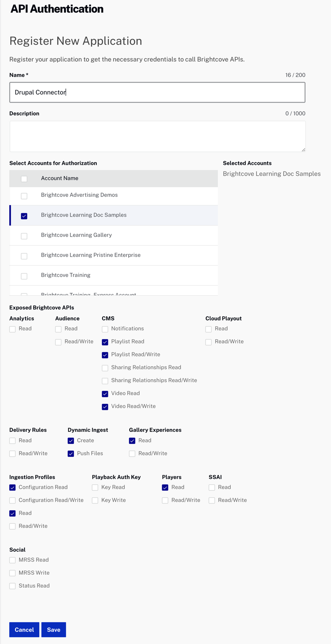The image size is (331, 644).
Task: Select the Brightcove Training account
Action: pos(24,276)
